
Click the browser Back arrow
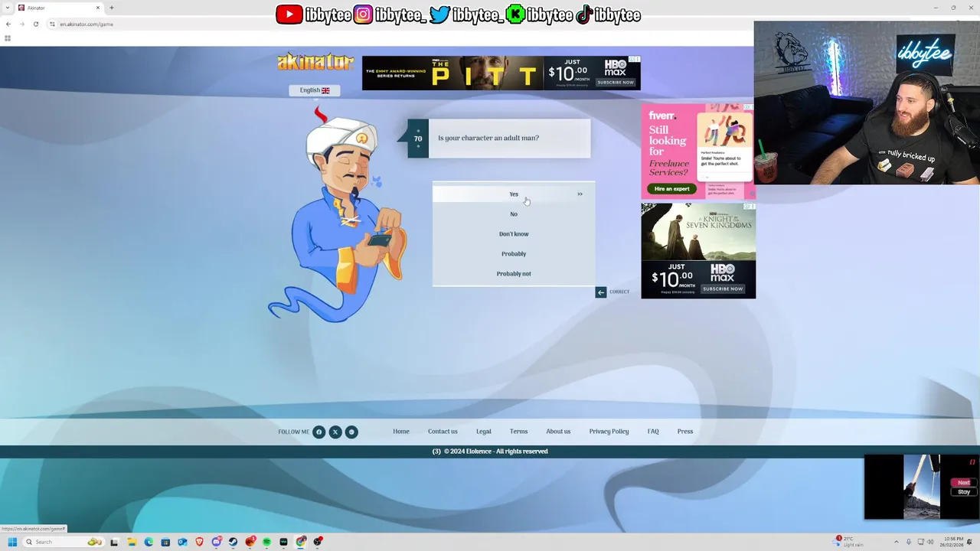pyautogui.click(x=8, y=24)
